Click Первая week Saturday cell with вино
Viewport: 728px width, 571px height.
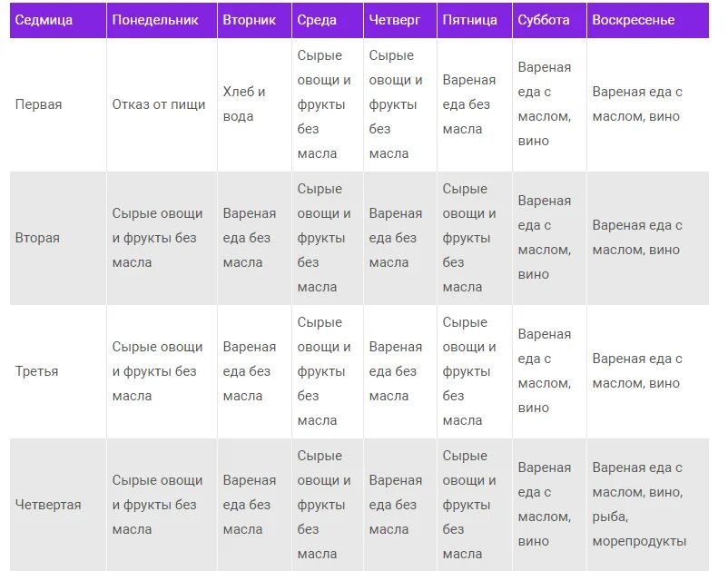[550, 104]
